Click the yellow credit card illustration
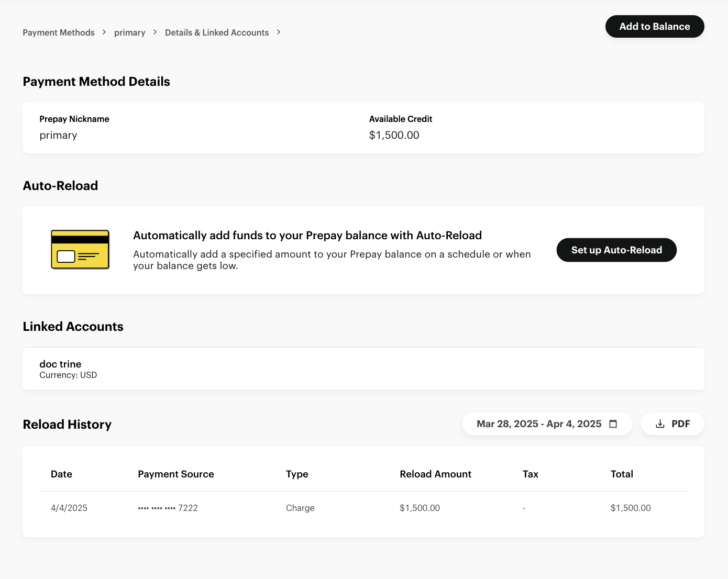The width and height of the screenshot is (728, 579). (80, 250)
